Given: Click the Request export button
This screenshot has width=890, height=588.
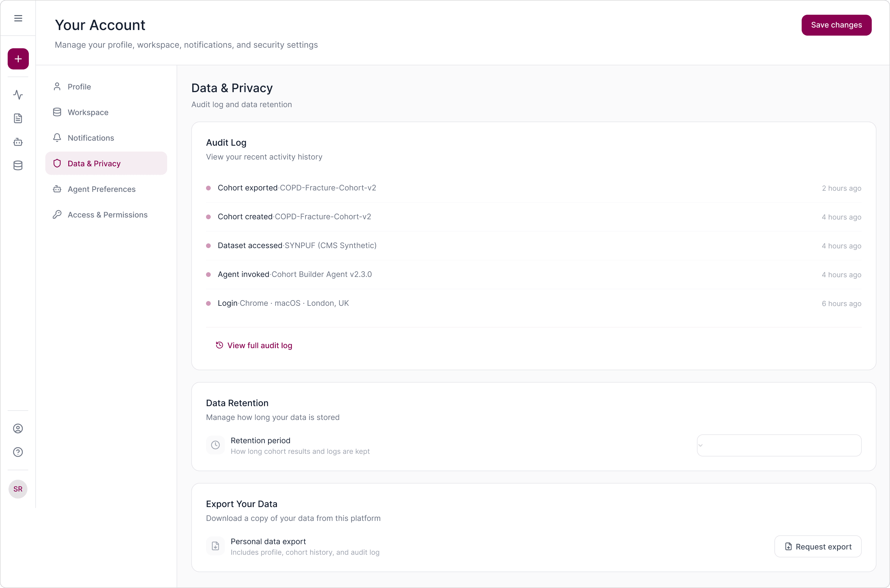Looking at the screenshot, I should point(818,547).
